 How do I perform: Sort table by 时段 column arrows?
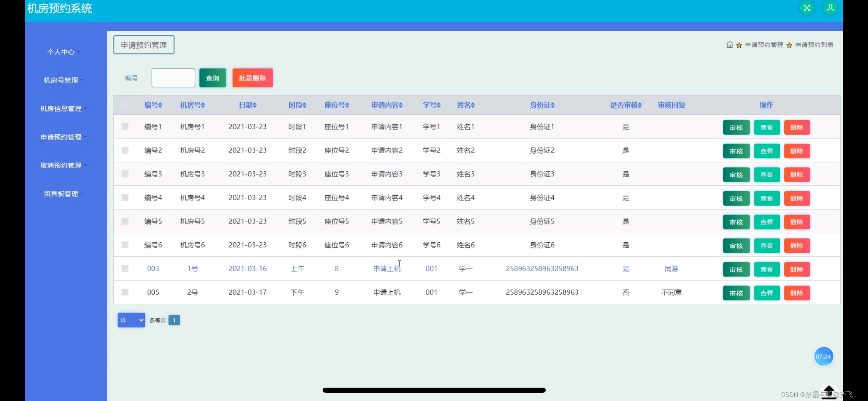tap(304, 105)
